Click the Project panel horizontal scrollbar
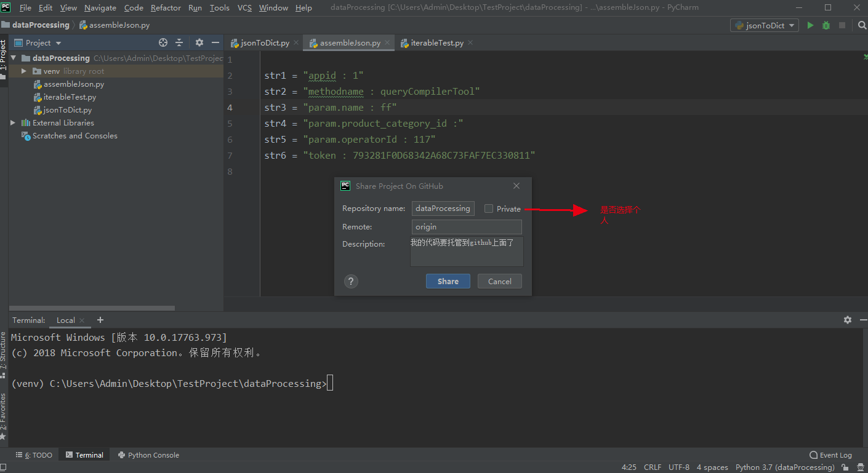Screen dimensions: 868x473 coord(92,308)
